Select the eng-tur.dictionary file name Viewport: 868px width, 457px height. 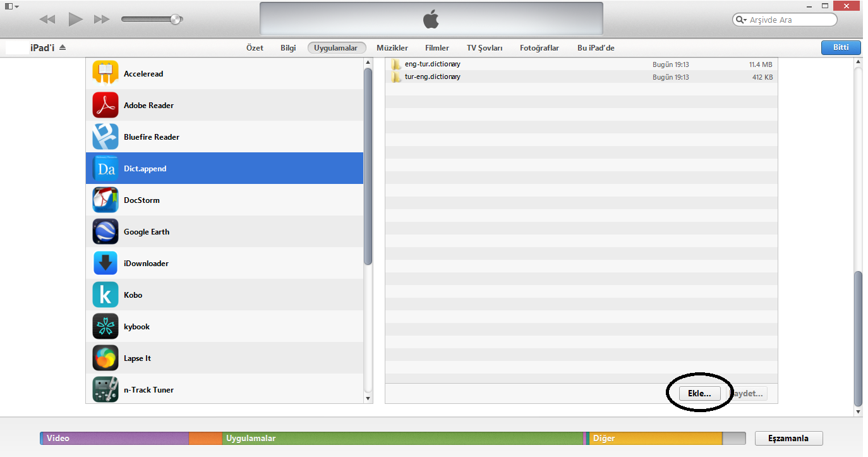click(x=433, y=64)
